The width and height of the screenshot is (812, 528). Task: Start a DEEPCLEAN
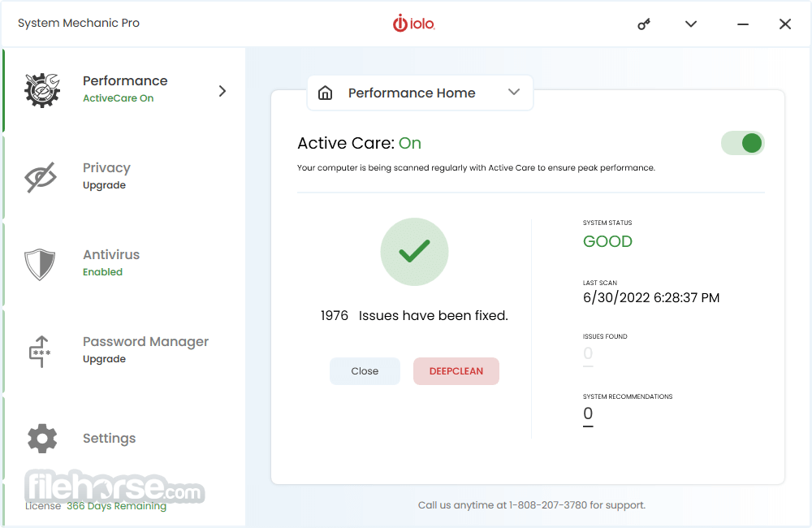456,371
